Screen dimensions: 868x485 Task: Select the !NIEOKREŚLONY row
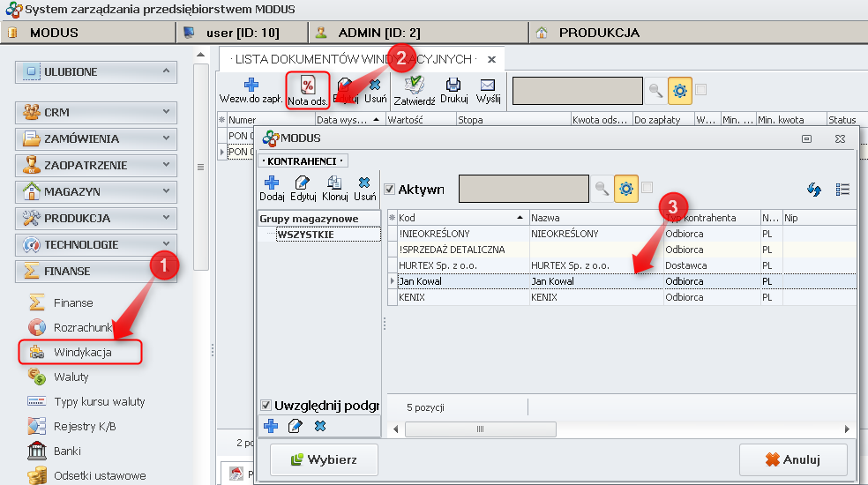tap(622, 234)
